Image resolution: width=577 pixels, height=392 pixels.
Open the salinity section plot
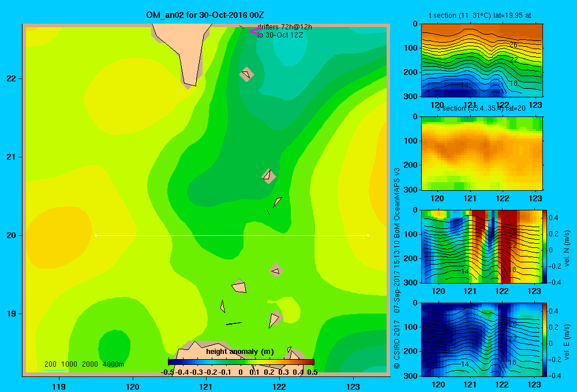point(482,153)
